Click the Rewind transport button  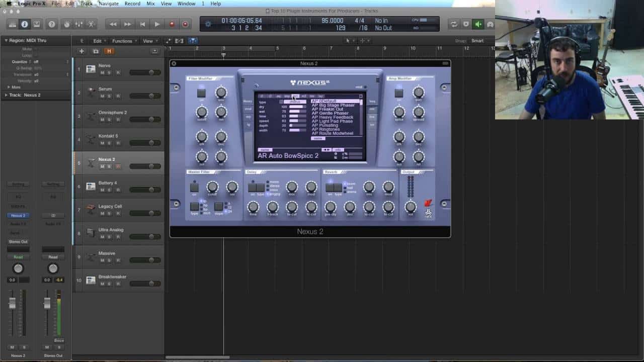(x=113, y=24)
